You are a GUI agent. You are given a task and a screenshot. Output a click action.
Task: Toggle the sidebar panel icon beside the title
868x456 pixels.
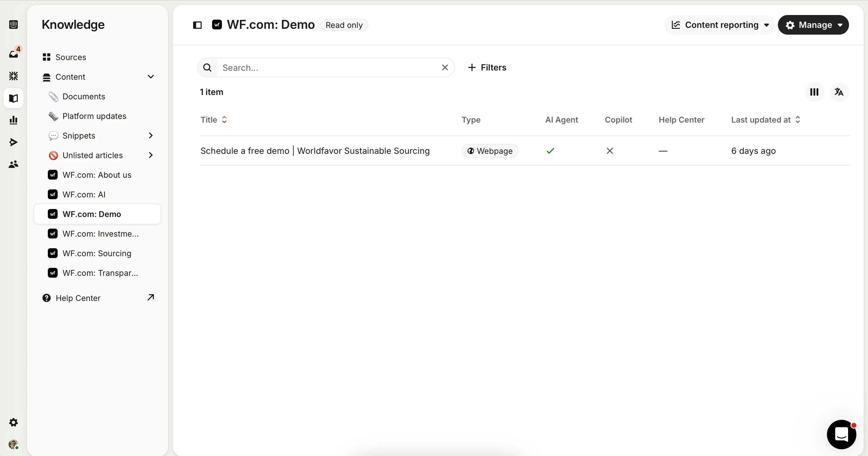pos(197,25)
